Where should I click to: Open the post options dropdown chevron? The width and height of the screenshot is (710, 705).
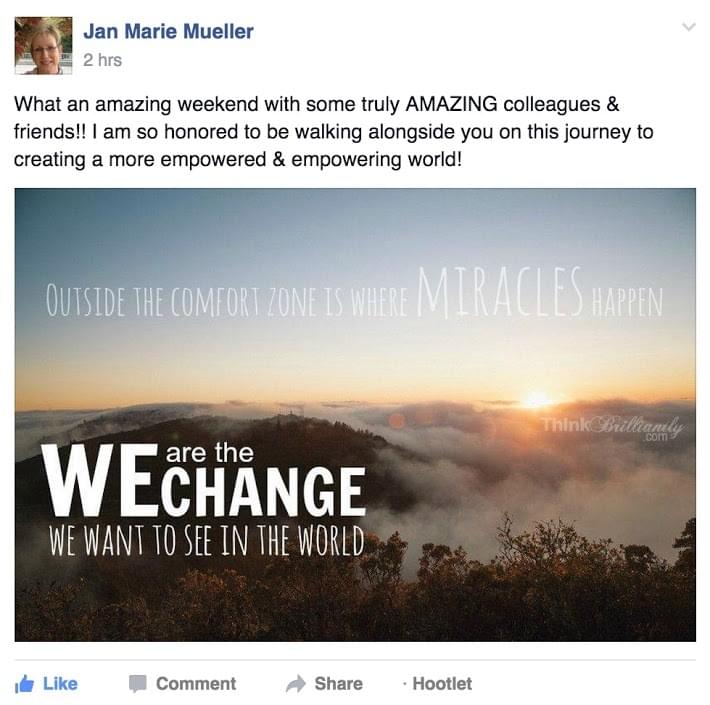tap(688, 28)
